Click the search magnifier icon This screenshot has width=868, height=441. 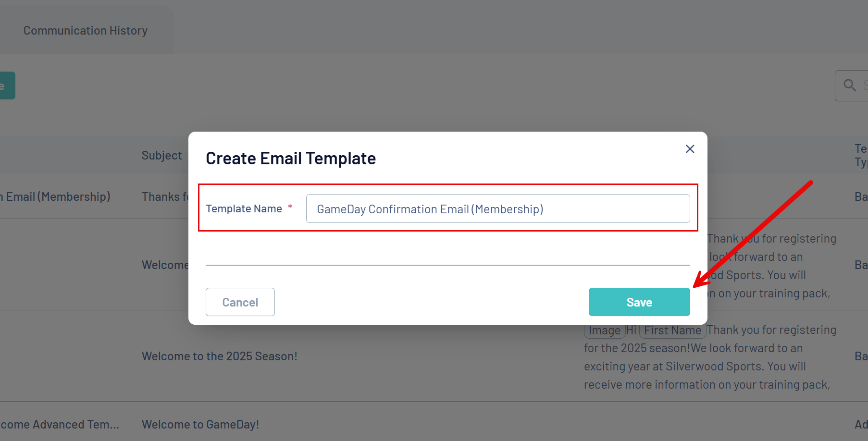click(x=850, y=86)
